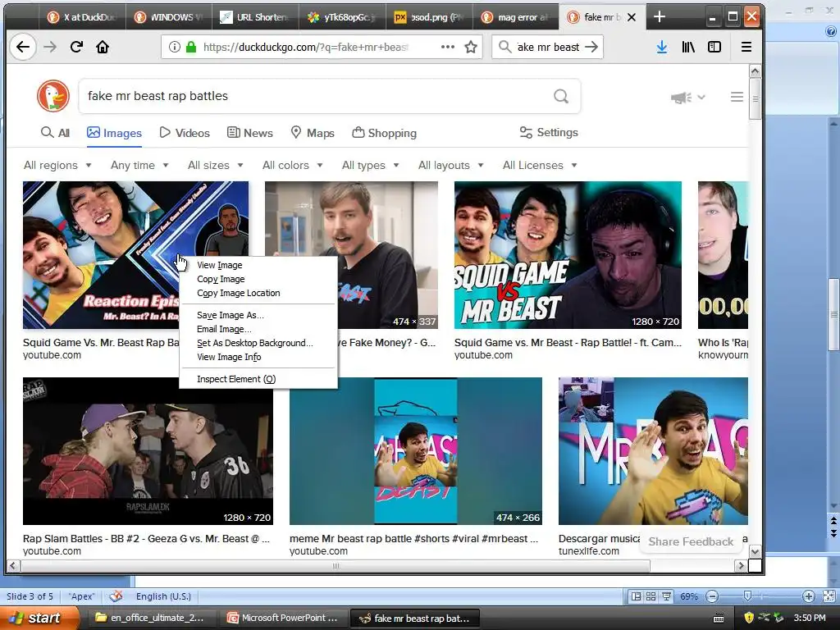Open the Rap Slam Battles thumbnail
Image resolution: width=840 pixels, height=630 pixels.
[x=148, y=451]
